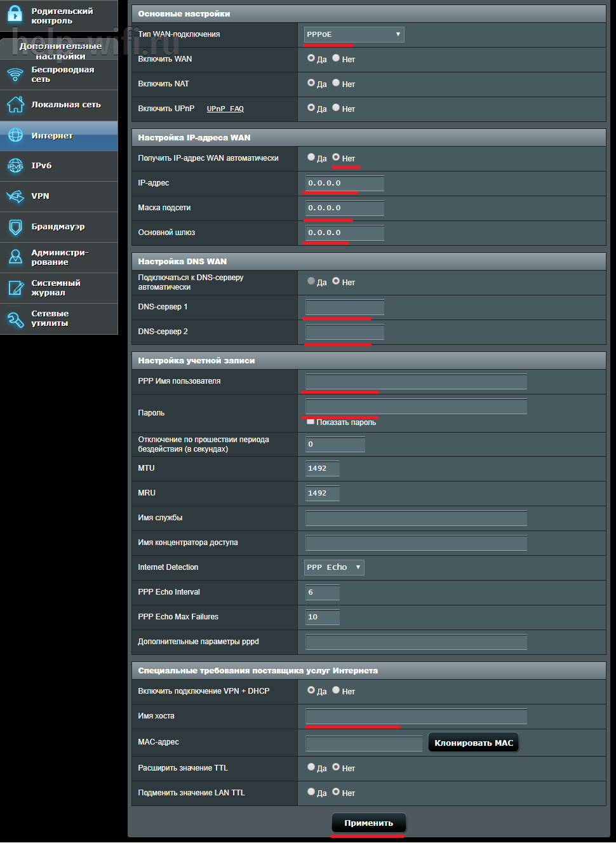
Task: Open the UPnP FAQ link
Action: pos(225,109)
